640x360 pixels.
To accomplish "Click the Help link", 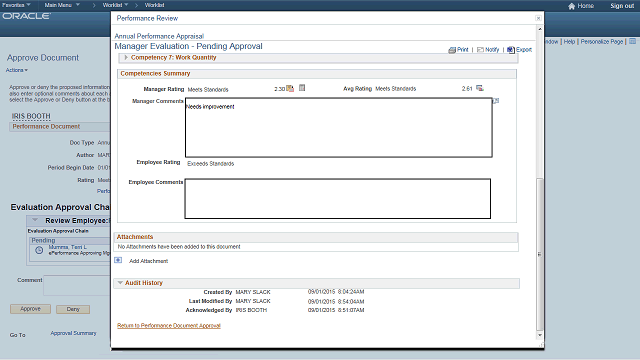I will pos(569,42).
